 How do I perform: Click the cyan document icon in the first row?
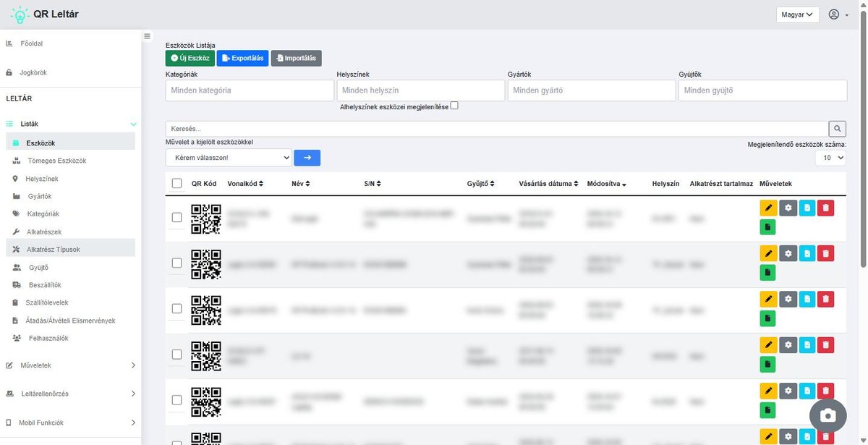tap(807, 208)
